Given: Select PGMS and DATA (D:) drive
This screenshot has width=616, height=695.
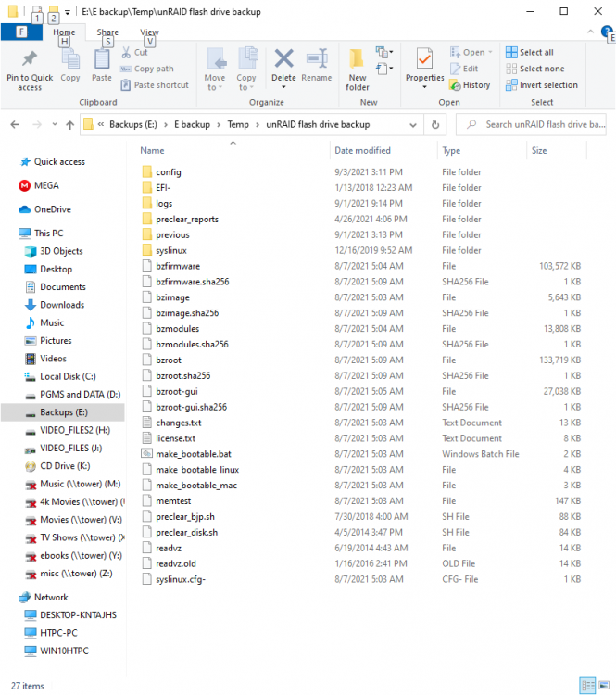Looking at the screenshot, I should (x=72, y=395).
